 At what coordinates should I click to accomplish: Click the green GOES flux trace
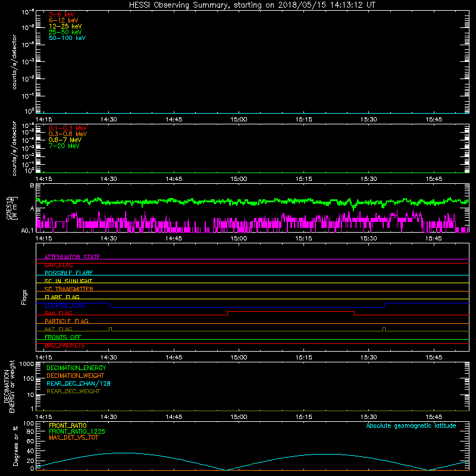coord(252,201)
